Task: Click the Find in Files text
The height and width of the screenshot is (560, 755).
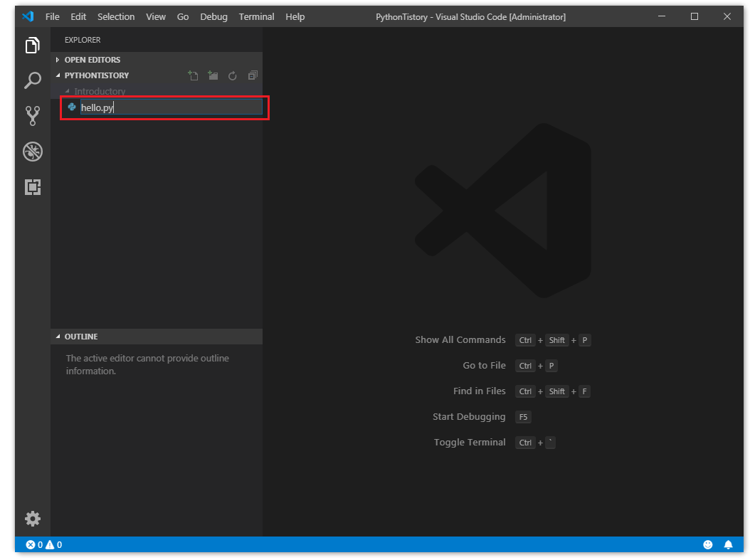Action: pyautogui.click(x=479, y=391)
